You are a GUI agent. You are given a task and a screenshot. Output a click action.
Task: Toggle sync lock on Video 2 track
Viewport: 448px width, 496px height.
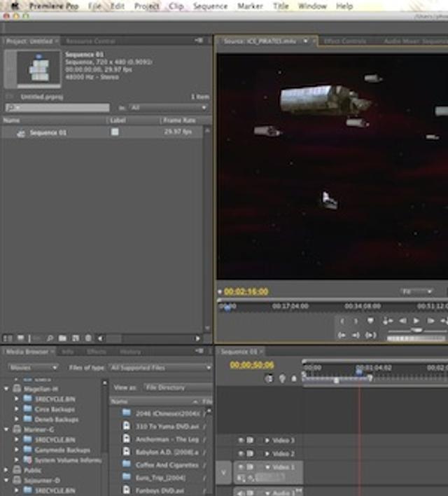[x=250, y=453]
